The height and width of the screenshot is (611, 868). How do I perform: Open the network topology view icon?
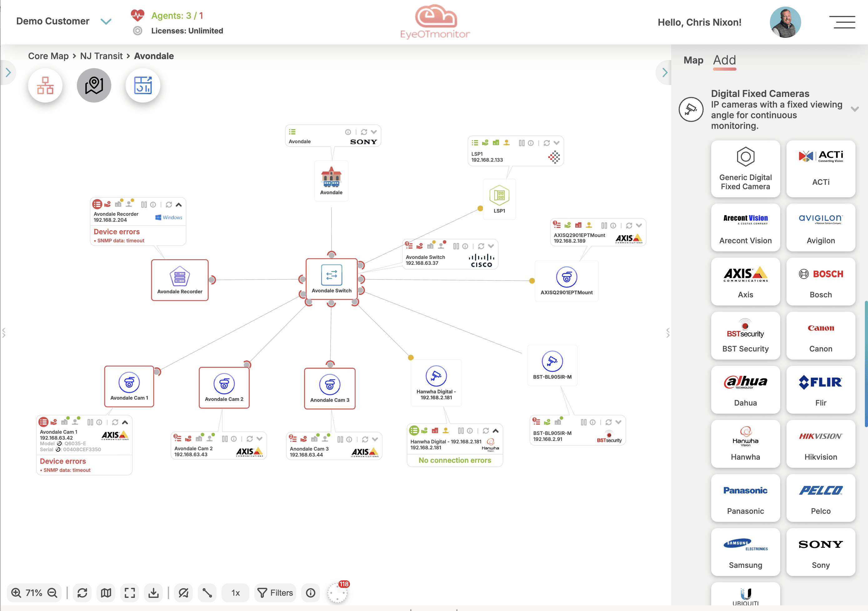tap(45, 85)
